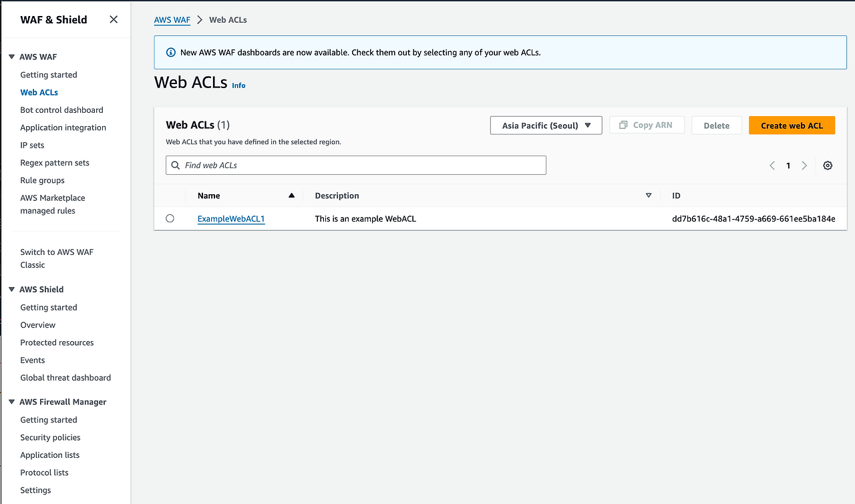Open Info link beside Web ACLs heading

coord(238,85)
